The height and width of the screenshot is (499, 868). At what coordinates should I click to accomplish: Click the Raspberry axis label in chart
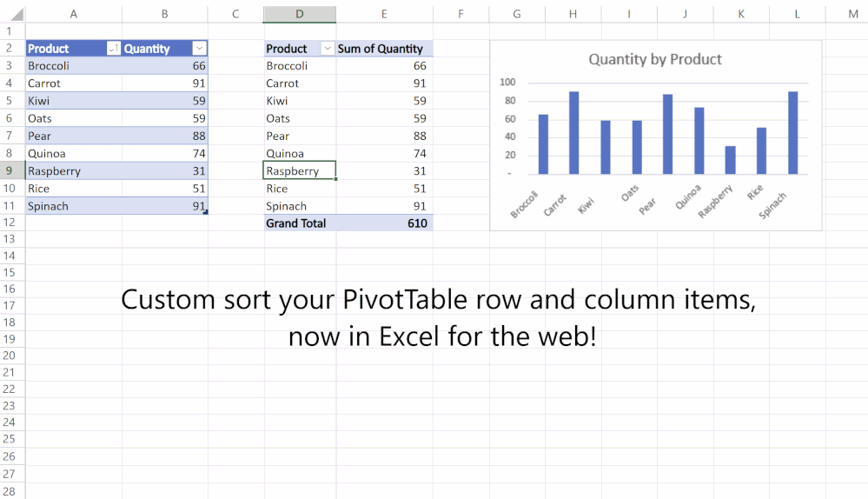coord(715,201)
